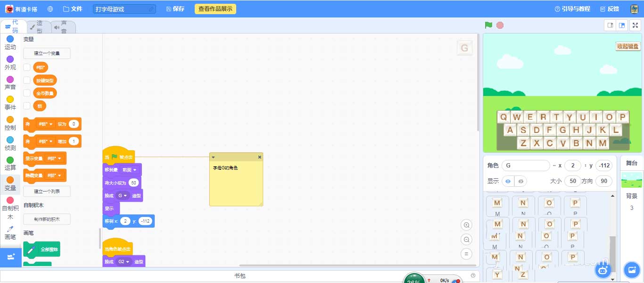Click the sprite x coordinate field

[572, 166]
